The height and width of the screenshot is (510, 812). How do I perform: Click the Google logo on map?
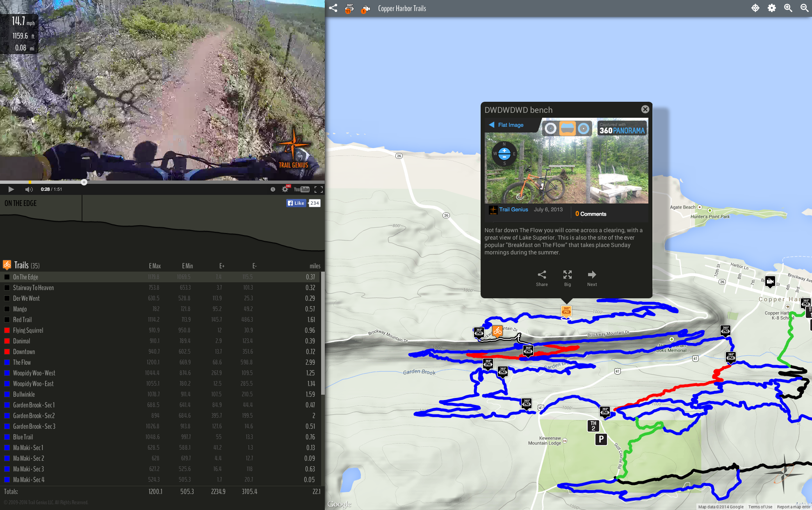point(340,504)
